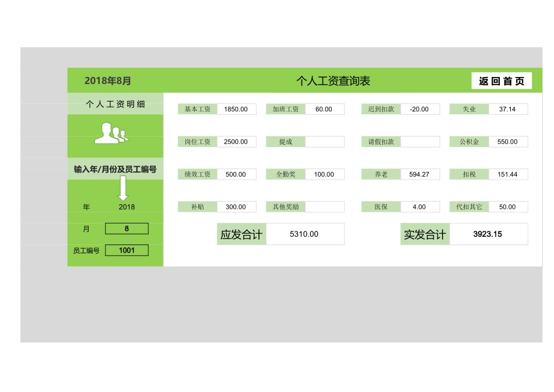This screenshot has width=554, height=392.
Task: Click the 返回首页 button
Action: (x=501, y=80)
